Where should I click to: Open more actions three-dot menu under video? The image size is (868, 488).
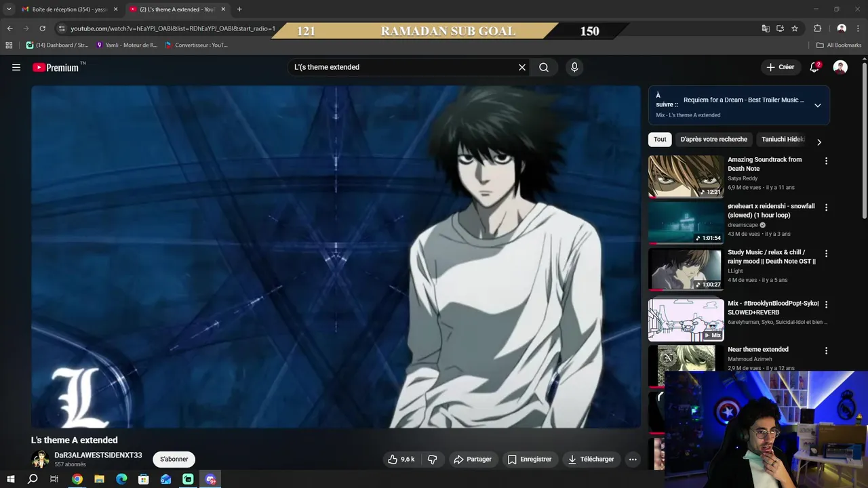(633, 460)
